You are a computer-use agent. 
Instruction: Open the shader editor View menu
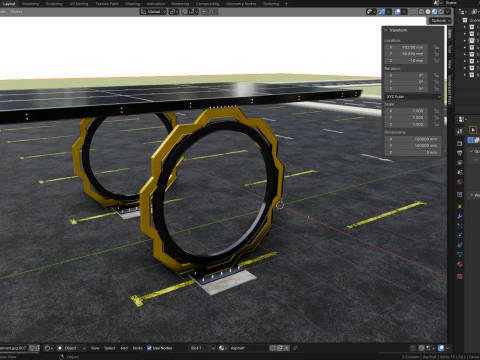click(95, 348)
